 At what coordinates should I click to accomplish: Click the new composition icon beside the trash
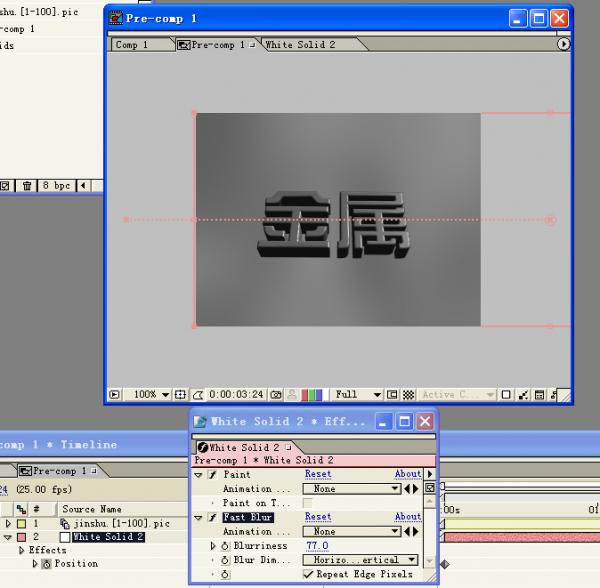pyautogui.click(x=5, y=186)
